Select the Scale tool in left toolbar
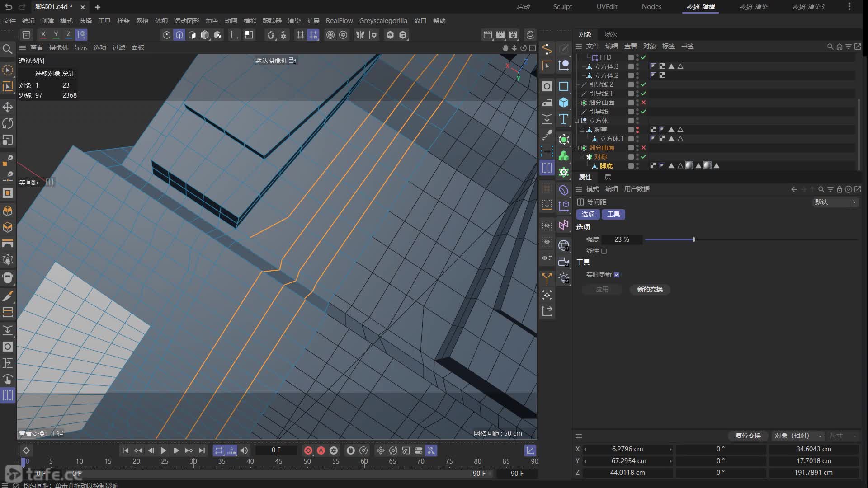 pos(8,140)
